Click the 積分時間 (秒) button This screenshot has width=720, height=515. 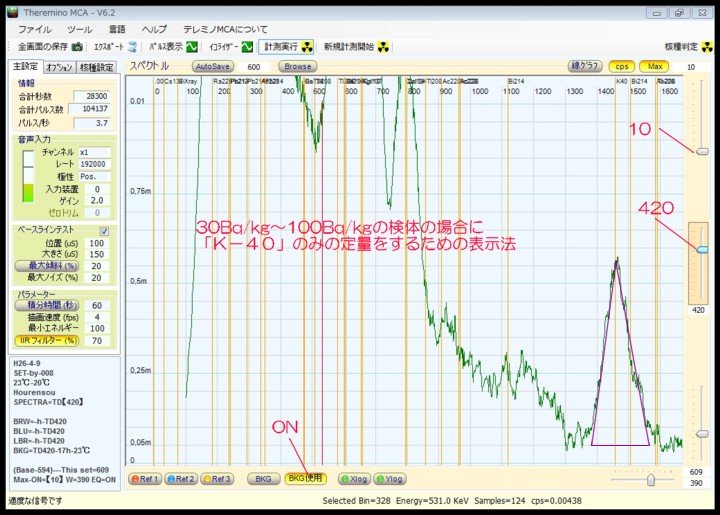[x=47, y=305]
